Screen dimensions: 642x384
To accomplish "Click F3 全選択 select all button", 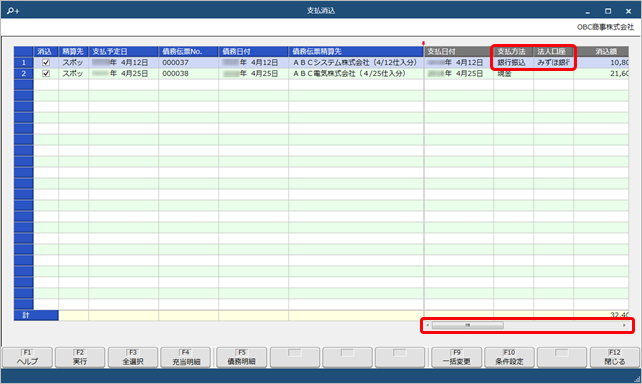I will [133, 357].
